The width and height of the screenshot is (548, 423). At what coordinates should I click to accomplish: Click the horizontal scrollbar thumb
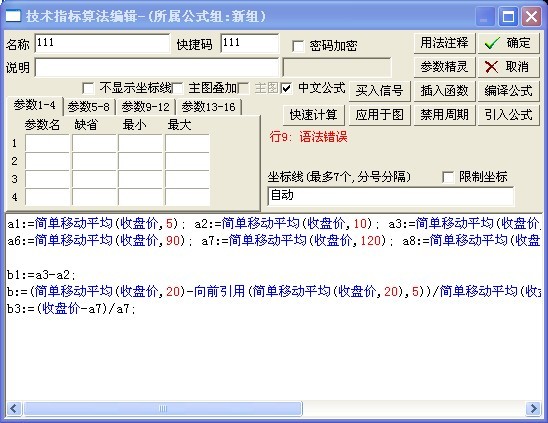163,408
